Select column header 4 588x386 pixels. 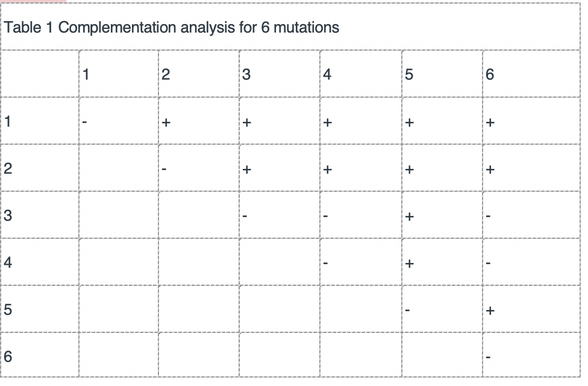(x=327, y=74)
